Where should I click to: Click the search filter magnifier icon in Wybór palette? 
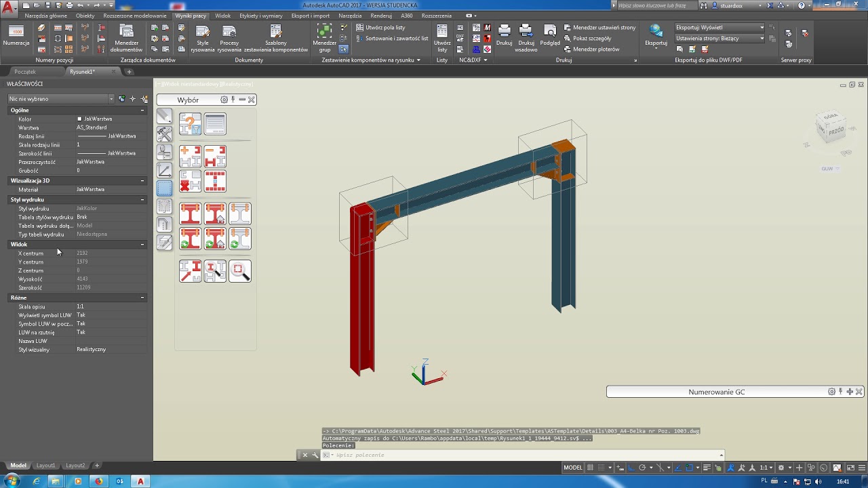point(240,271)
